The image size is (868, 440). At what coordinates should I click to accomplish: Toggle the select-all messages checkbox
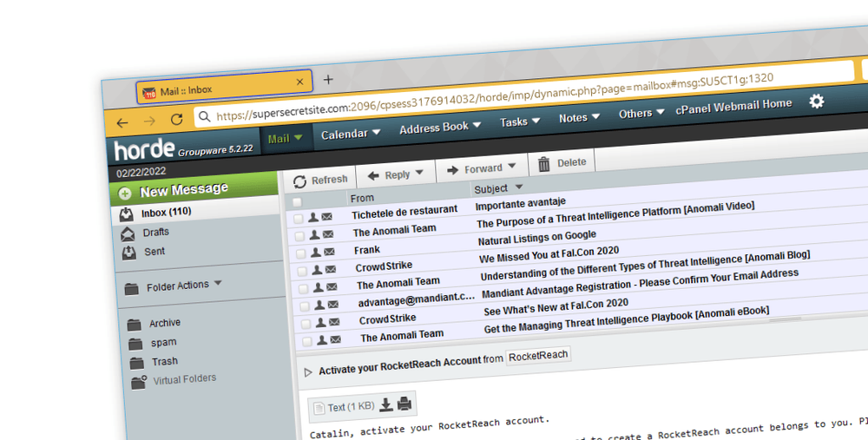pos(297,201)
